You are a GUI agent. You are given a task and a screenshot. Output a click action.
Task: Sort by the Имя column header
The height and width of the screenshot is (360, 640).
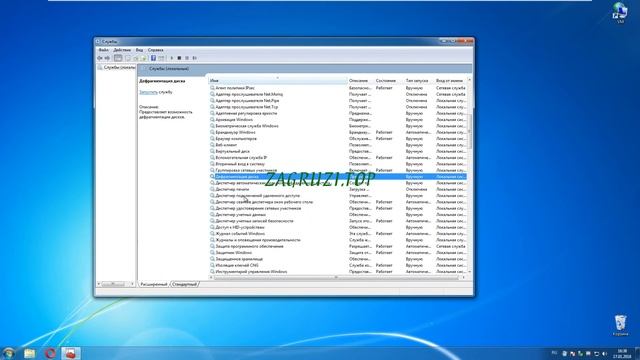[x=278, y=81]
